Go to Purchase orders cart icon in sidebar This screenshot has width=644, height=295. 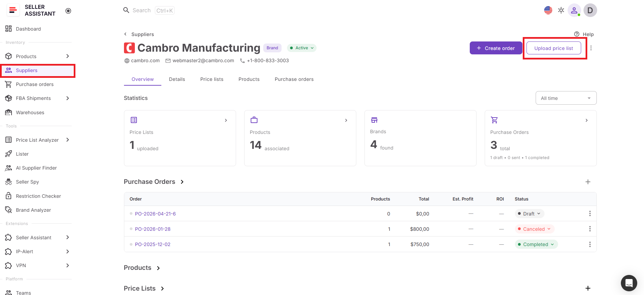pos(8,84)
